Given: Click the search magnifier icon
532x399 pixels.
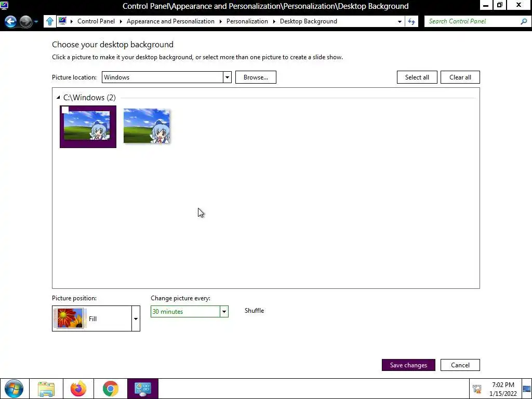Looking at the screenshot, I should [524, 21].
